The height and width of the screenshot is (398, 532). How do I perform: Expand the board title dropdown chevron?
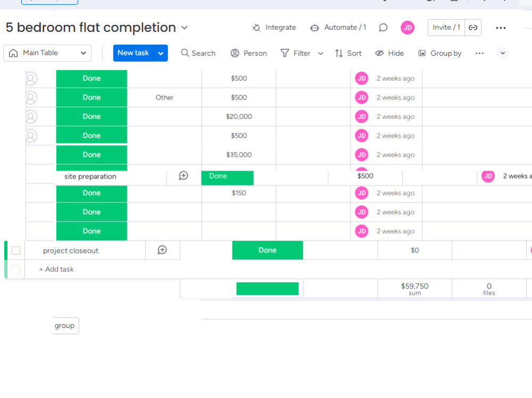[x=184, y=28]
